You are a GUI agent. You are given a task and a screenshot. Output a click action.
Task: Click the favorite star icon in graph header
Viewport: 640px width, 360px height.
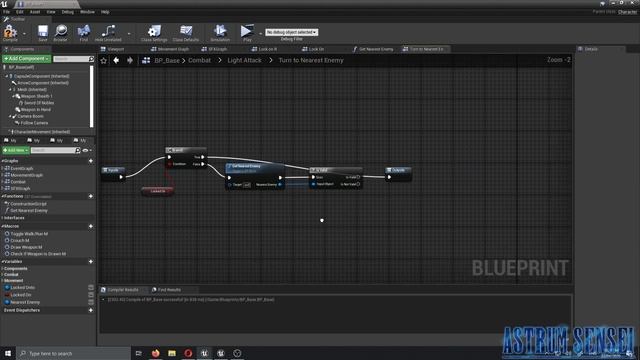[x=104, y=60]
